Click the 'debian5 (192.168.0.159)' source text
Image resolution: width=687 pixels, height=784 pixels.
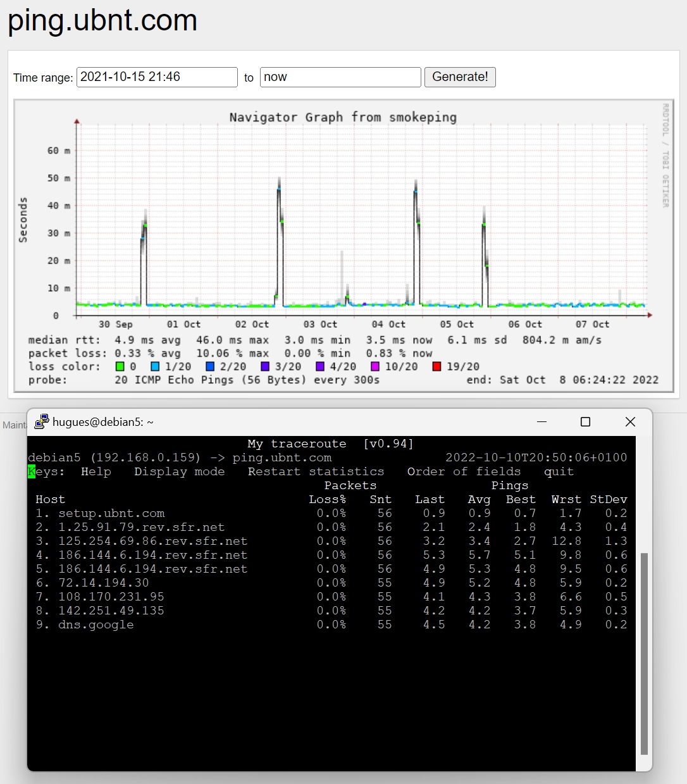[x=114, y=457]
